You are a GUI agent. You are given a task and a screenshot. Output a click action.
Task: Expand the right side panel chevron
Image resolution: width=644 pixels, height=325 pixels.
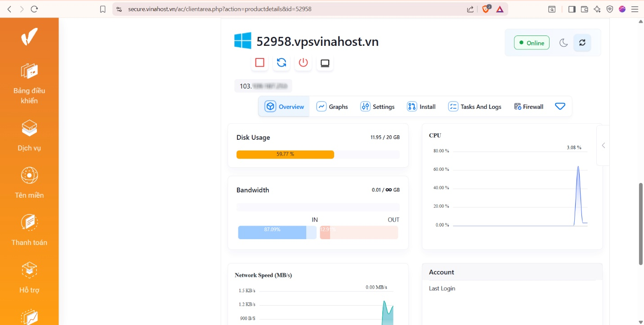pos(603,145)
